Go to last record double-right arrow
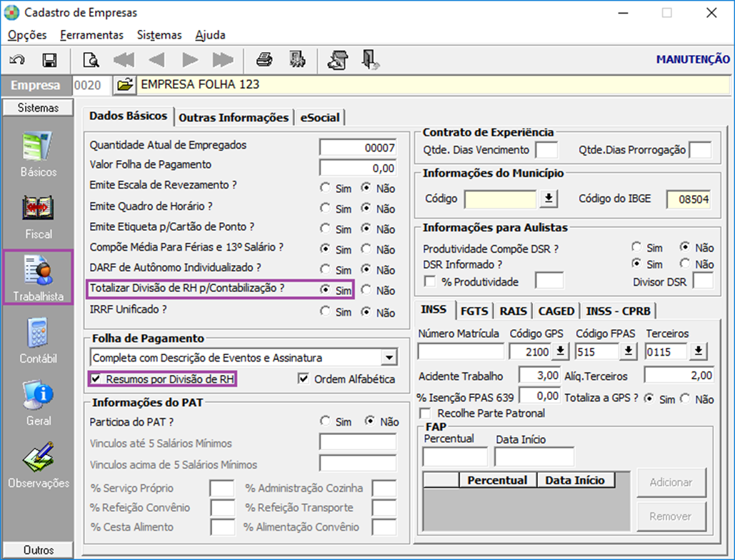This screenshot has height=560, width=735. pos(223,60)
